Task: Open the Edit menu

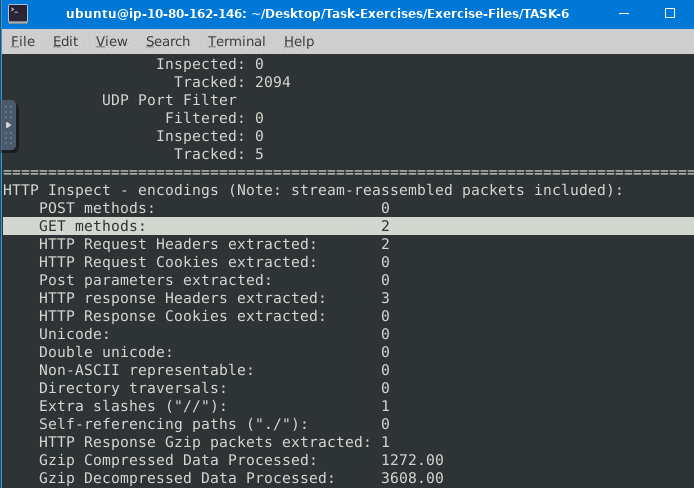Action: (x=65, y=41)
